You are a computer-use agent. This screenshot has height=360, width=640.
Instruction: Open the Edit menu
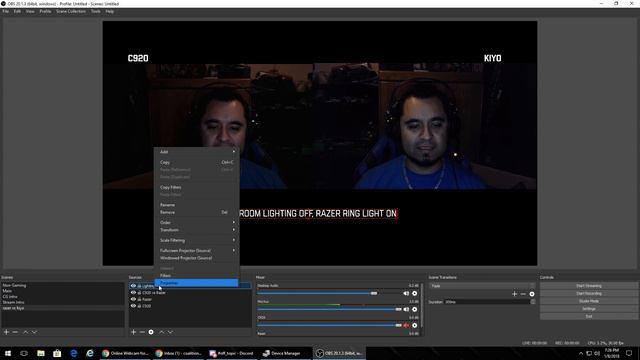(x=17, y=11)
